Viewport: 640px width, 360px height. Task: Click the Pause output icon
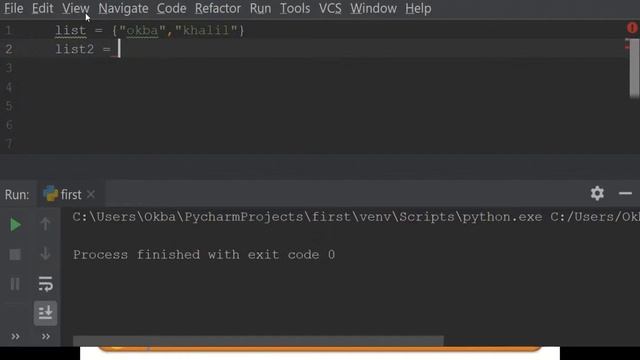pyautogui.click(x=15, y=284)
